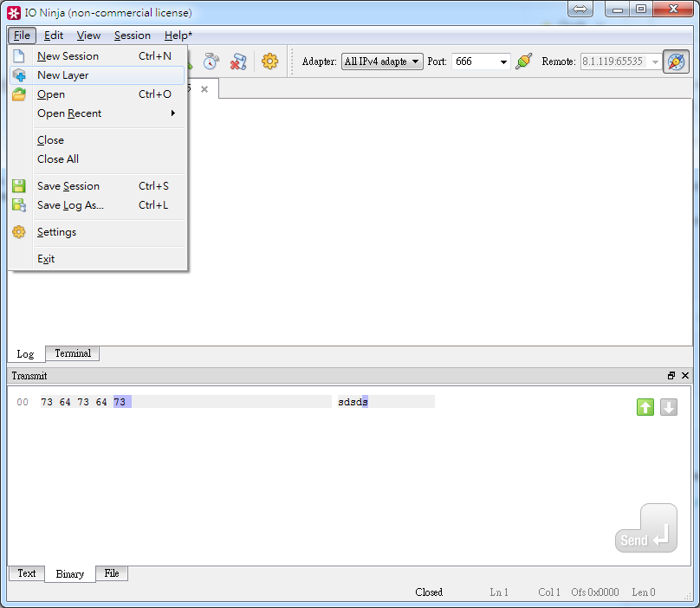The width and height of the screenshot is (700, 608).
Task: Select Open in the File menu
Action: (97, 94)
